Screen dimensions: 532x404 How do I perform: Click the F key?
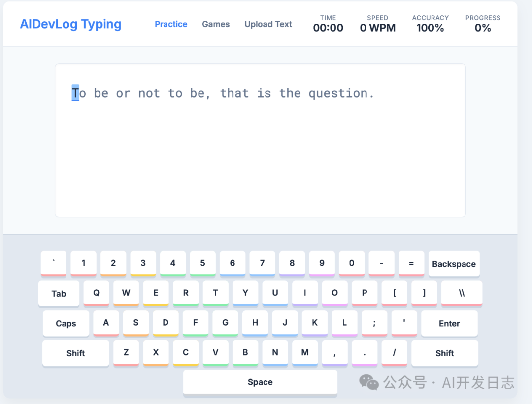[x=196, y=323]
